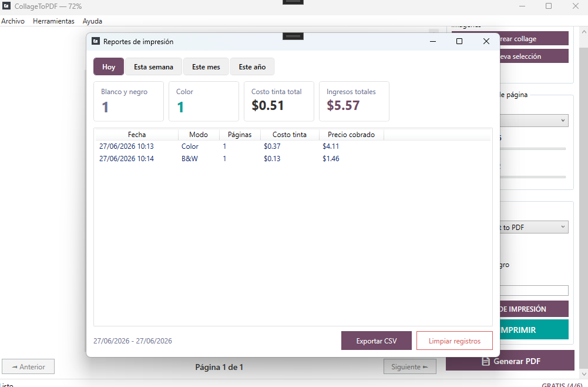Sort table by Modo column header
This screenshot has width=588, height=387.
(x=199, y=134)
